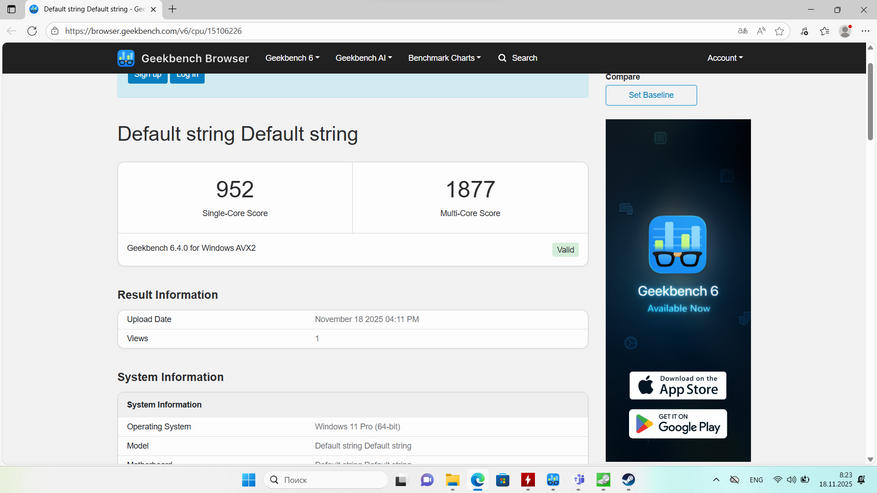Show hidden tray icons chevron
Screen dimensions: 877x493
(716, 480)
